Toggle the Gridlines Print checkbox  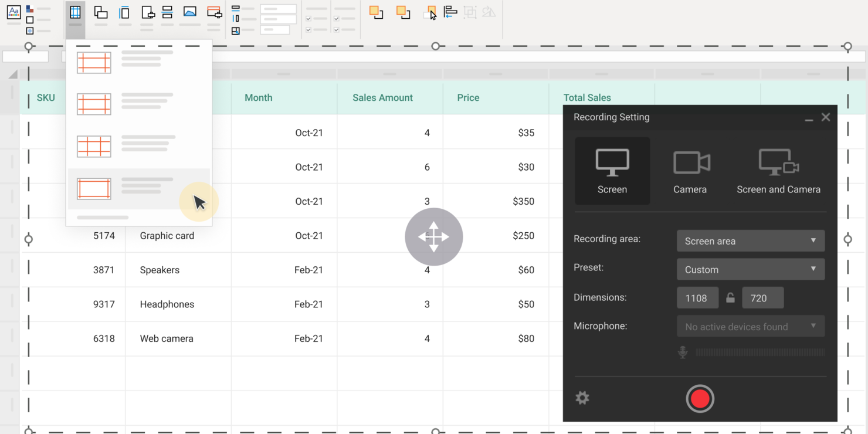[x=308, y=29]
